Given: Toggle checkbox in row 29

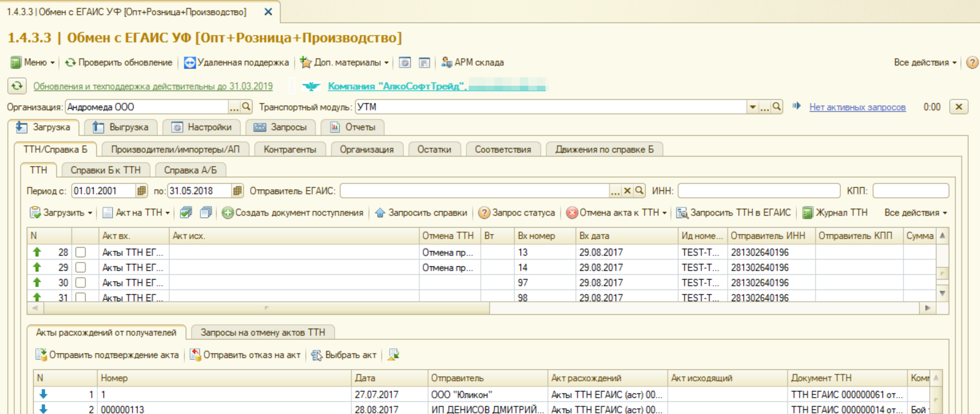Looking at the screenshot, I should 80,267.
